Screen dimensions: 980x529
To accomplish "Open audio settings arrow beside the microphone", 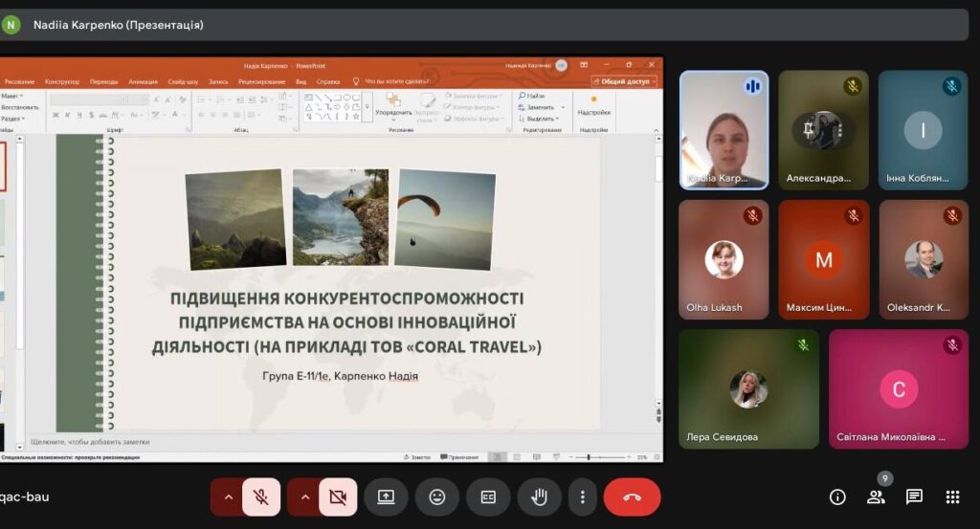I will pyautogui.click(x=228, y=497).
